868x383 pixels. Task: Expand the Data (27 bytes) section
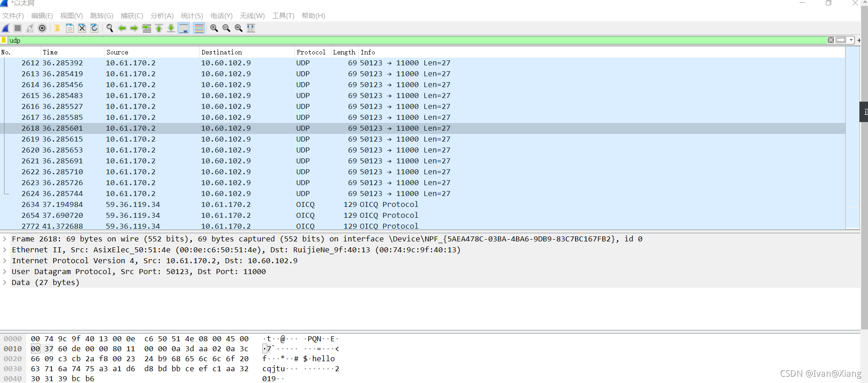(x=5, y=282)
